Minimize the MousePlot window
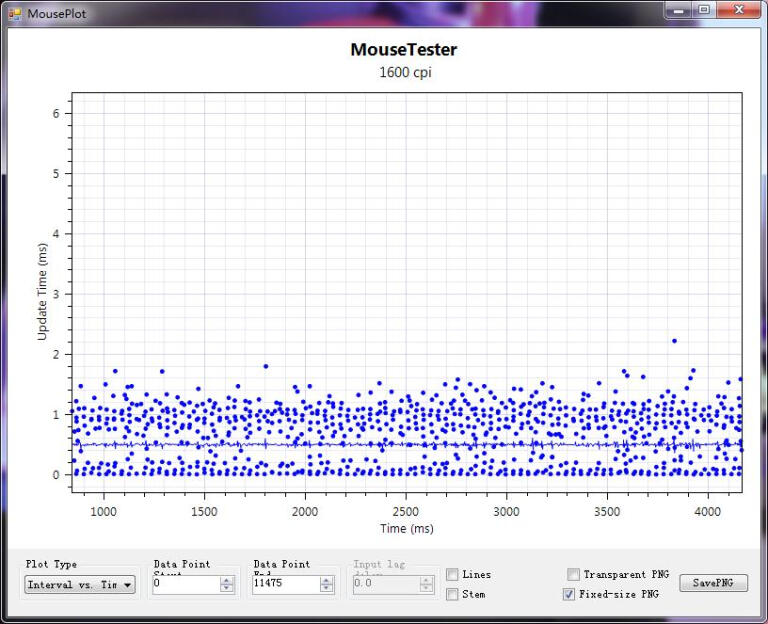768x624 pixels. (x=678, y=10)
